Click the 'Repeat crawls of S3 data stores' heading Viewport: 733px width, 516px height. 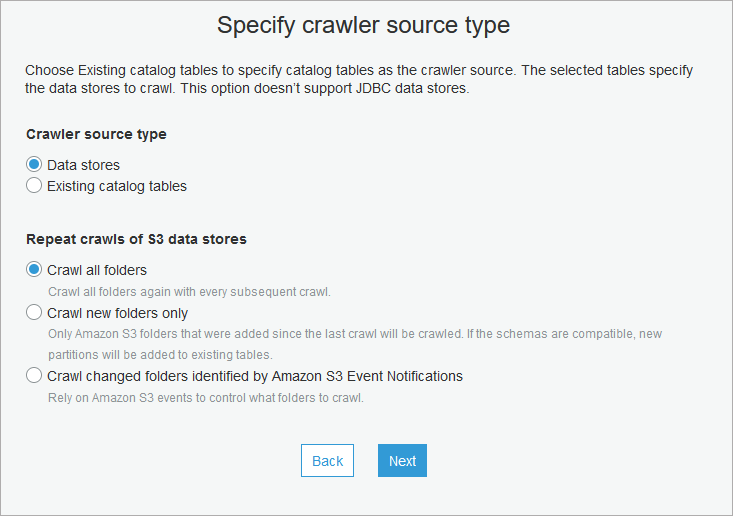pyautogui.click(x=136, y=239)
